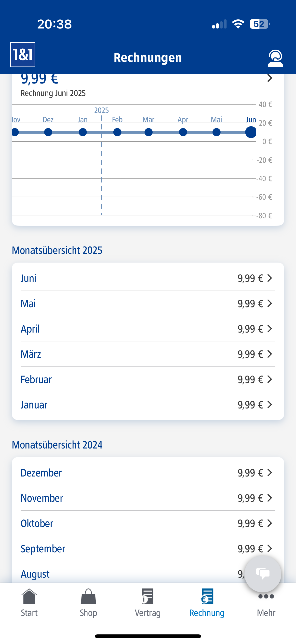Open the Oktober invoice row

coord(148,523)
